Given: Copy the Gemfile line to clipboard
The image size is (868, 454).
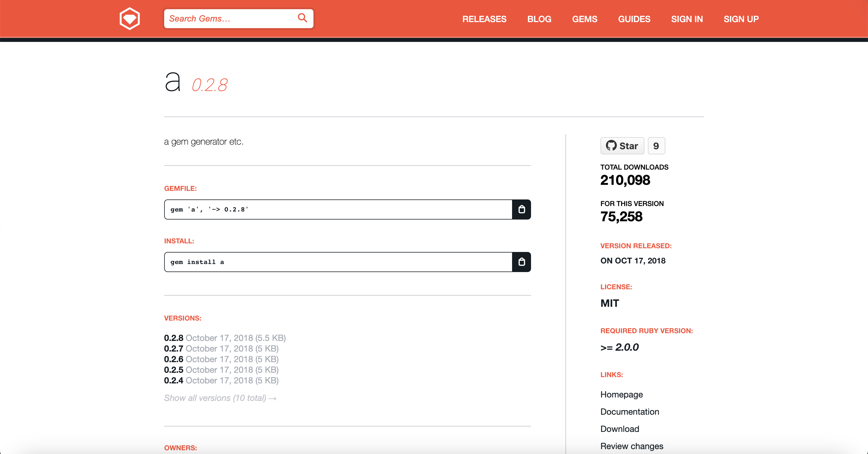Looking at the screenshot, I should tap(521, 209).
